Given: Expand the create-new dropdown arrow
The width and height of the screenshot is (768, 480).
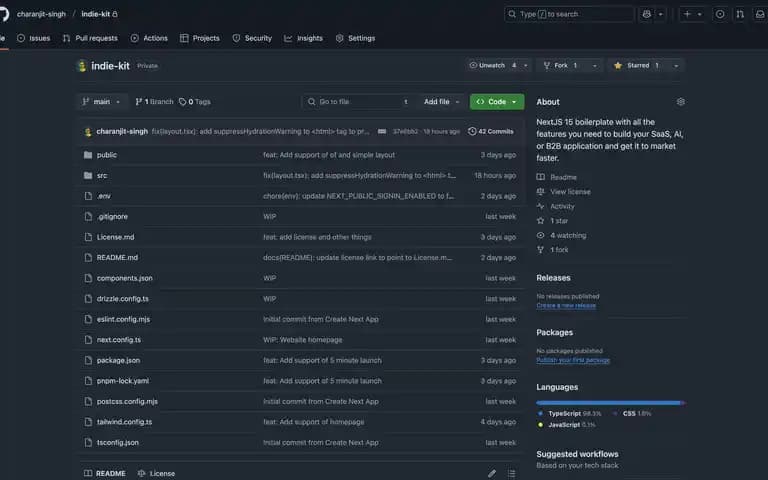Looking at the screenshot, I should point(699,14).
